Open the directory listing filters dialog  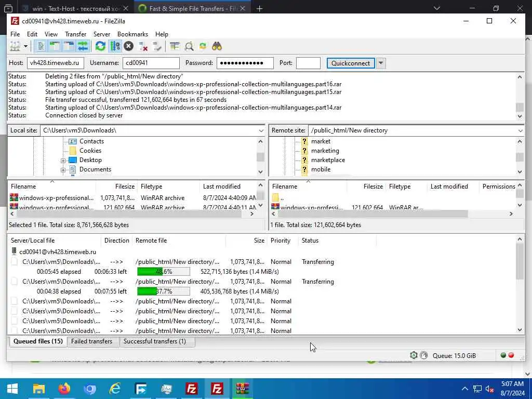175,46
